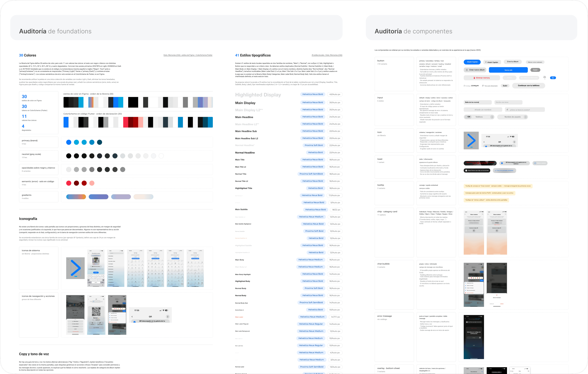Image resolution: width=588 pixels, height=374 pixels.
Task: Click the 'Auditoría de foundations' title banner
Action: pos(176,28)
